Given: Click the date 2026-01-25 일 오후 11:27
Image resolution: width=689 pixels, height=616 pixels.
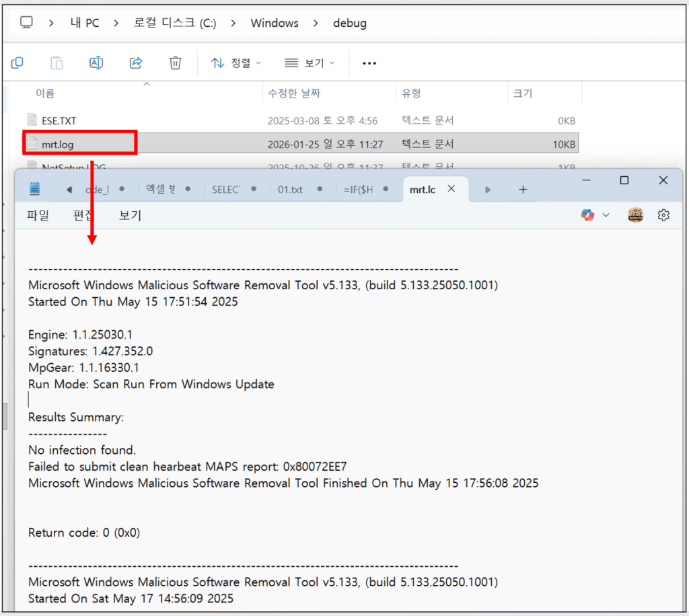Looking at the screenshot, I should [x=325, y=145].
